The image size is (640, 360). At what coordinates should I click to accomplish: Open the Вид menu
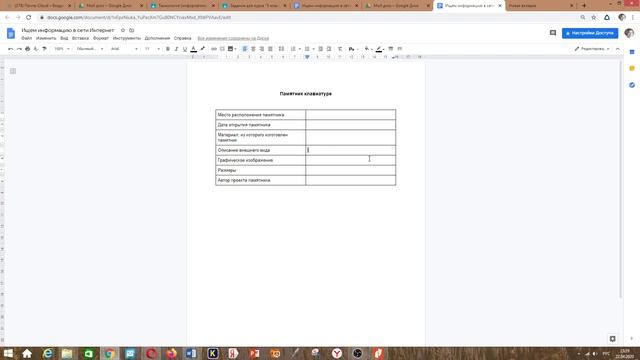[64, 38]
